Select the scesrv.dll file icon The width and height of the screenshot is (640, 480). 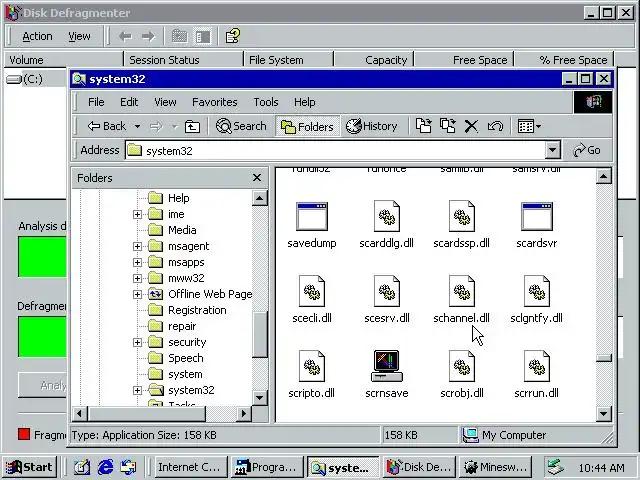pos(387,291)
